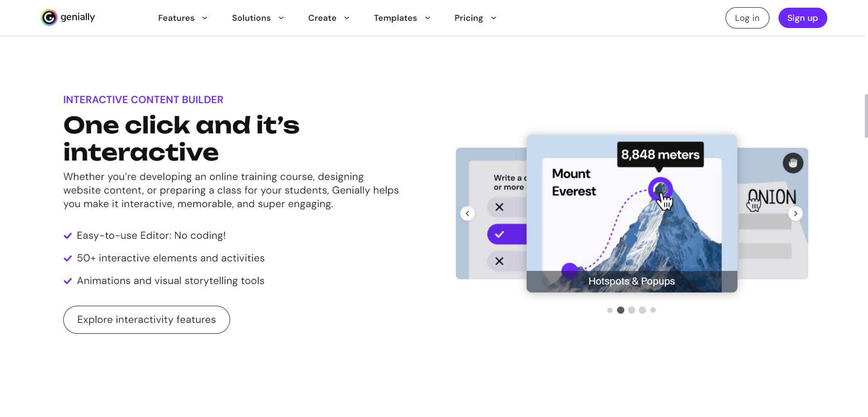The image size is (868, 417).
Task: Select the first carousel dot
Action: (610, 310)
